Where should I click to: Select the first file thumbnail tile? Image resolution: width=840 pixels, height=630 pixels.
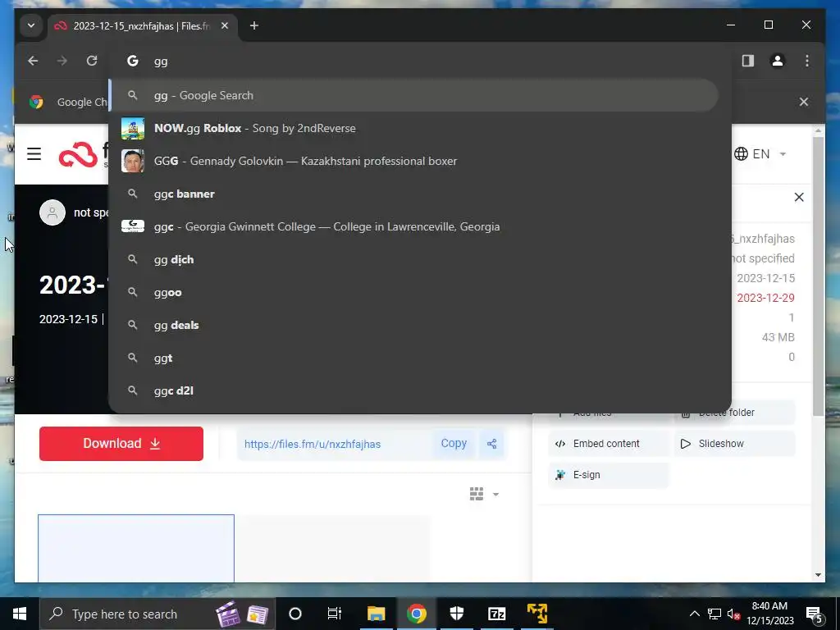pyautogui.click(x=136, y=548)
